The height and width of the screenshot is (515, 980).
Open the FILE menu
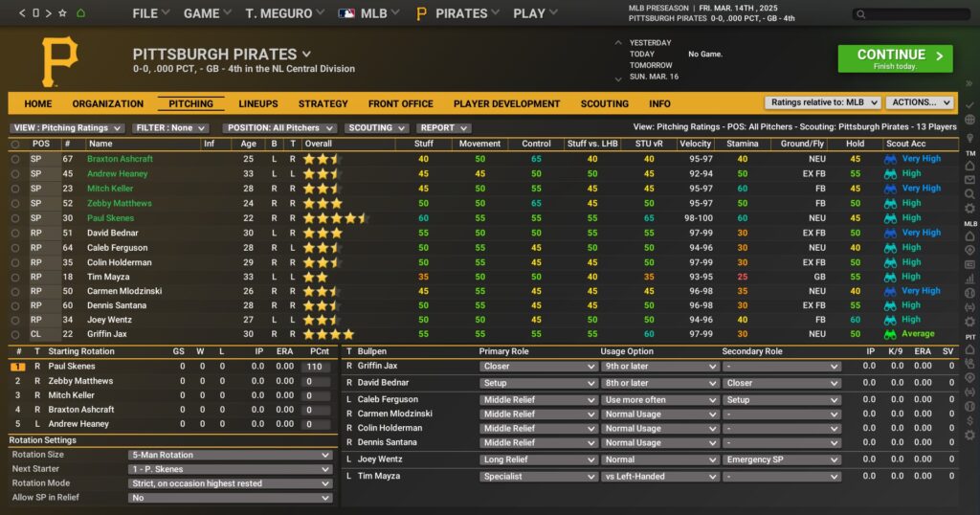[150, 13]
